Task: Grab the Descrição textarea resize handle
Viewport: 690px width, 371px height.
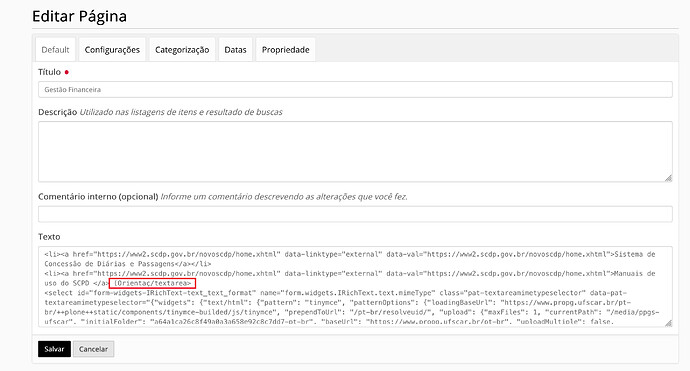Action: click(x=668, y=178)
